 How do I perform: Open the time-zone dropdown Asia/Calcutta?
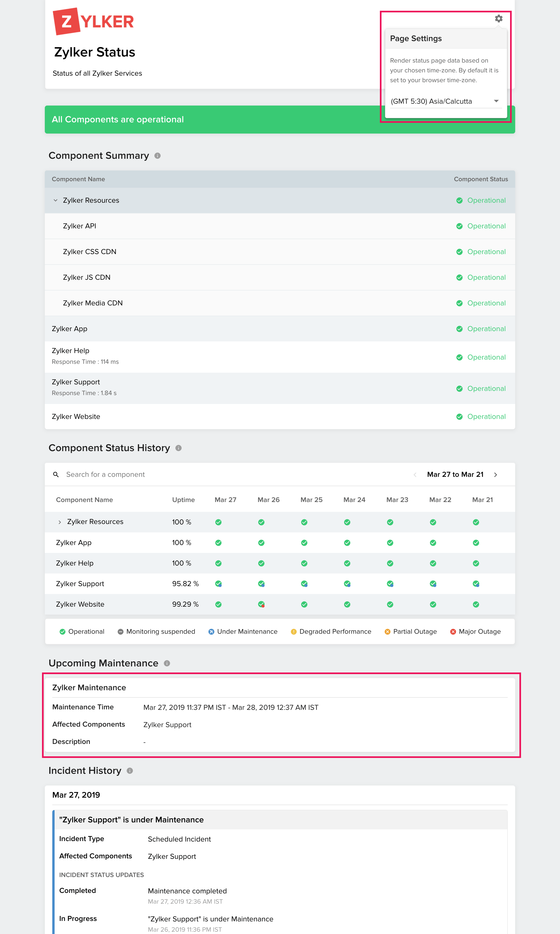click(x=445, y=101)
